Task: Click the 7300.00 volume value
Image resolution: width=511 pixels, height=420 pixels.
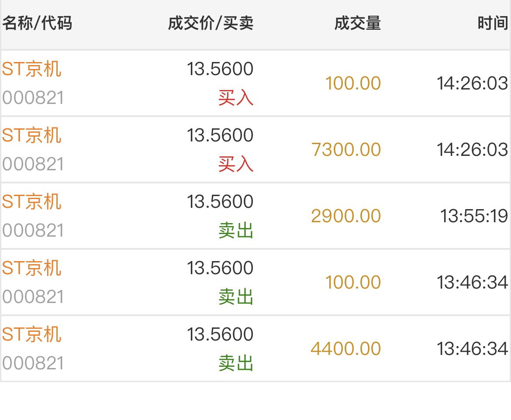Action: coord(346,150)
